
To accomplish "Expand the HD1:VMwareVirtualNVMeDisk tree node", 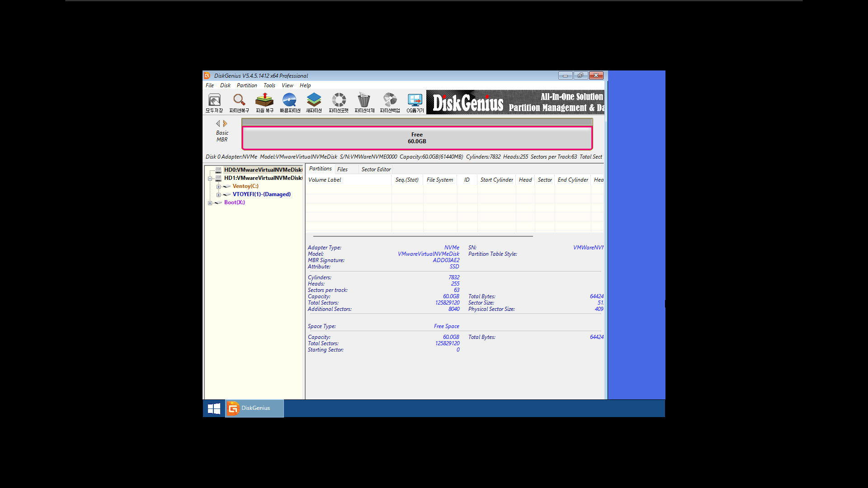I will (210, 178).
